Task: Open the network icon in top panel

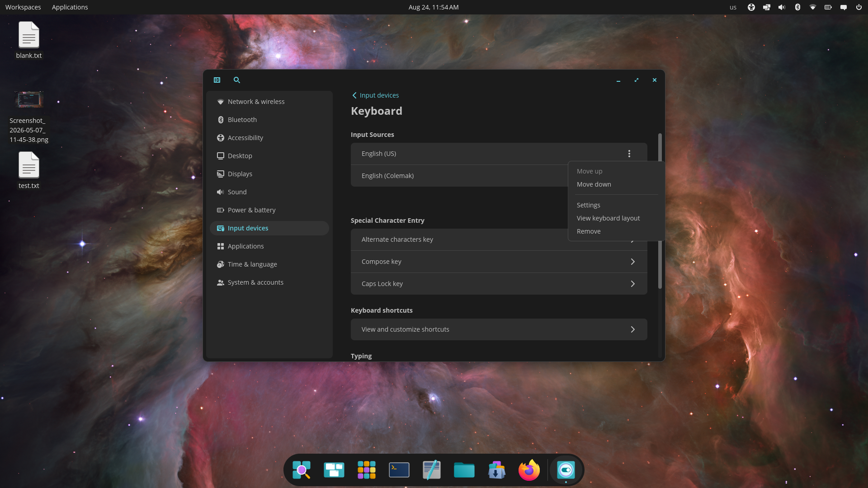Action: click(813, 7)
